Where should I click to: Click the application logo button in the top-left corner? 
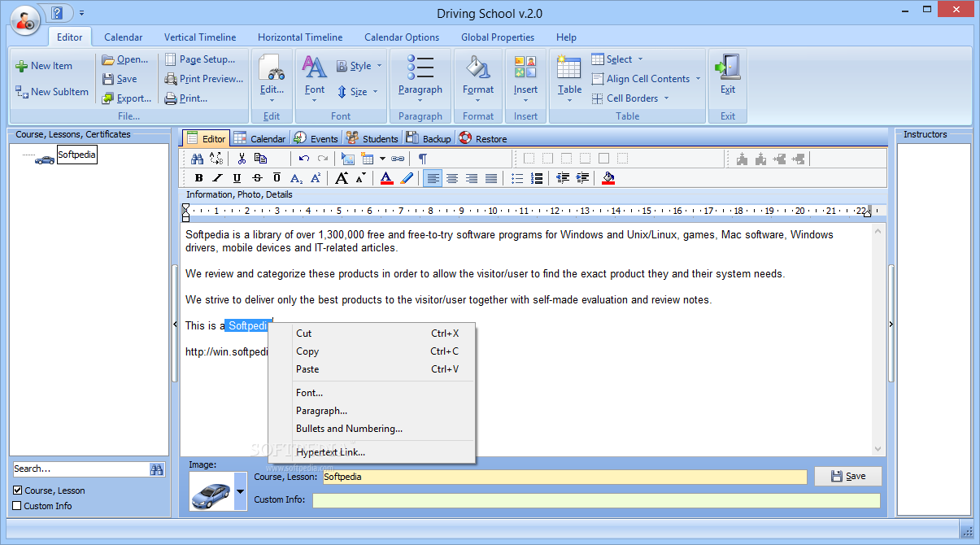point(25,19)
